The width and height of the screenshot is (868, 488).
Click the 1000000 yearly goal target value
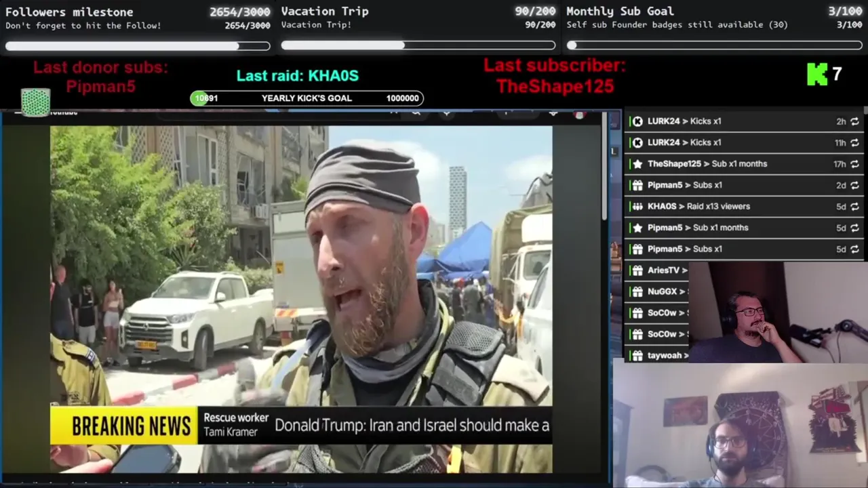(402, 98)
